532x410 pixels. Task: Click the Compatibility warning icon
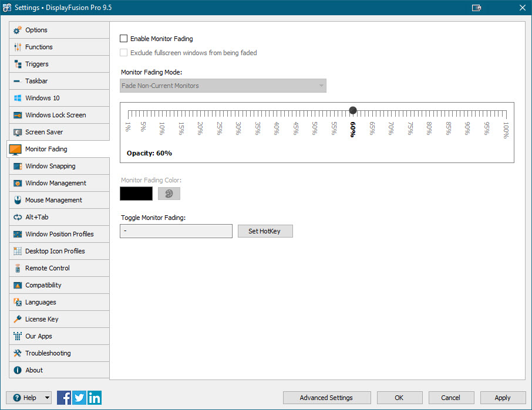[18, 285]
